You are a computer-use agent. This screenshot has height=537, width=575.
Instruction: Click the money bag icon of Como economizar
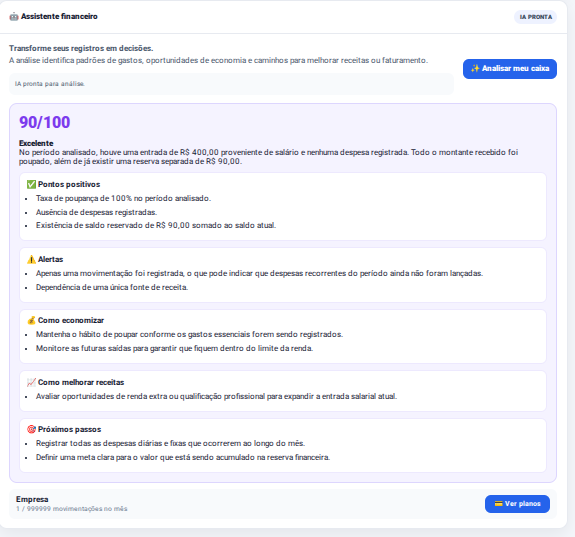tap(31, 320)
